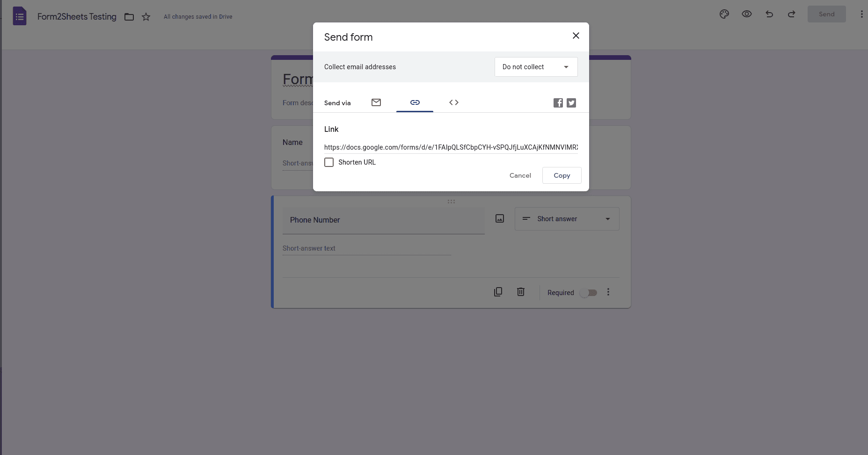Share the form on Twitter

571,103
